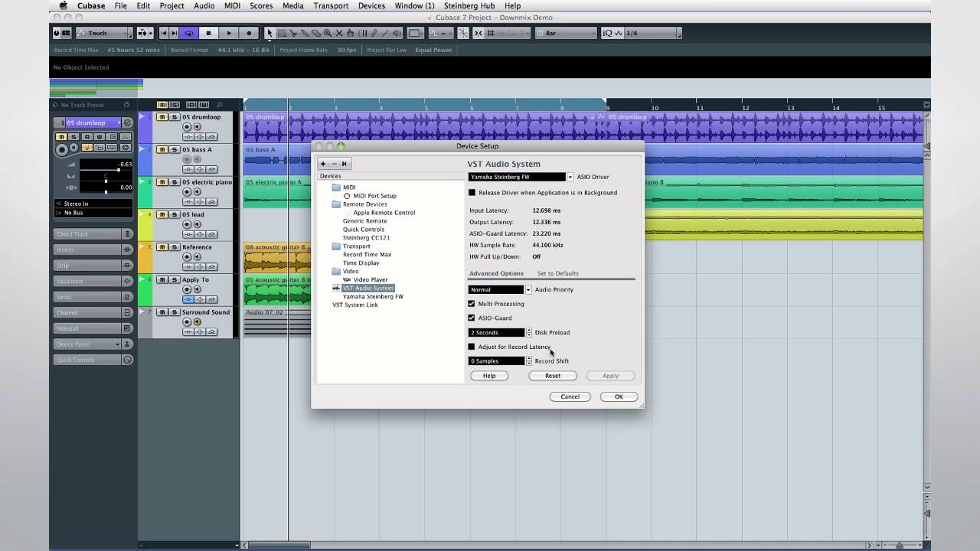Screen dimensions: 980x551
Task: Select the Time Warp tool
Action: pyautogui.click(x=362, y=33)
